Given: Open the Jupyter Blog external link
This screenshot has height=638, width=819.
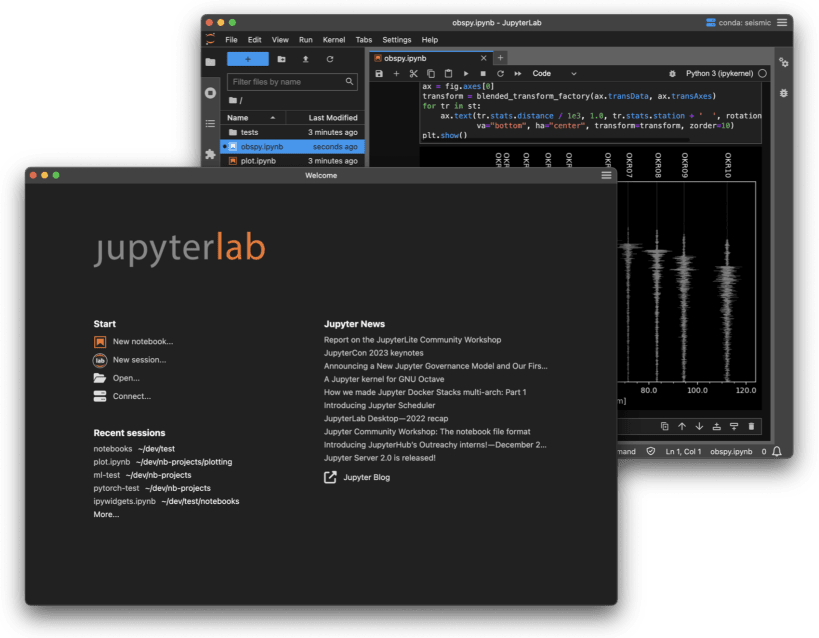Looking at the screenshot, I should 357,478.
